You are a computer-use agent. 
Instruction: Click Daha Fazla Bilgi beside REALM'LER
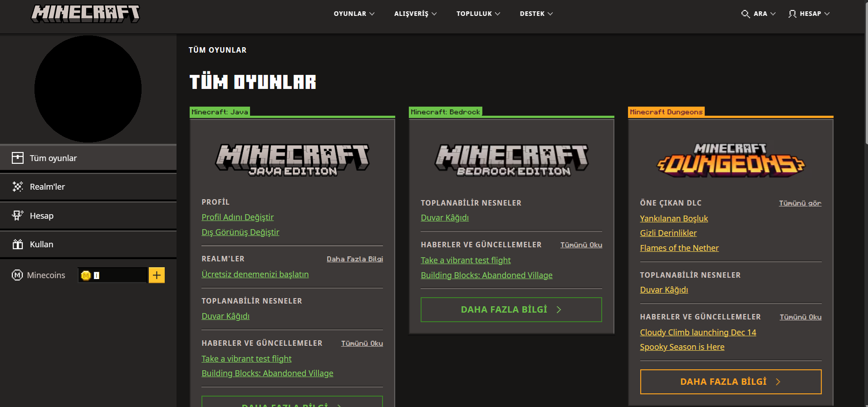[x=355, y=259]
